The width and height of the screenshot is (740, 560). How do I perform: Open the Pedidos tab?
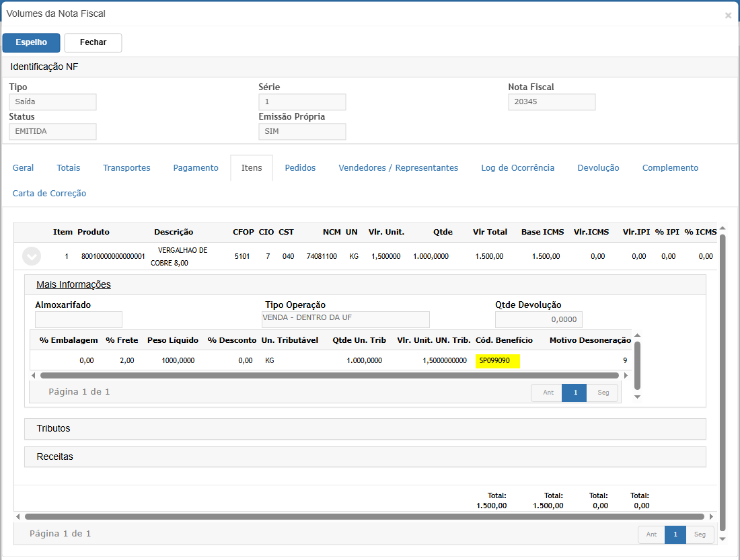pyautogui.click(x=300, y=168)
